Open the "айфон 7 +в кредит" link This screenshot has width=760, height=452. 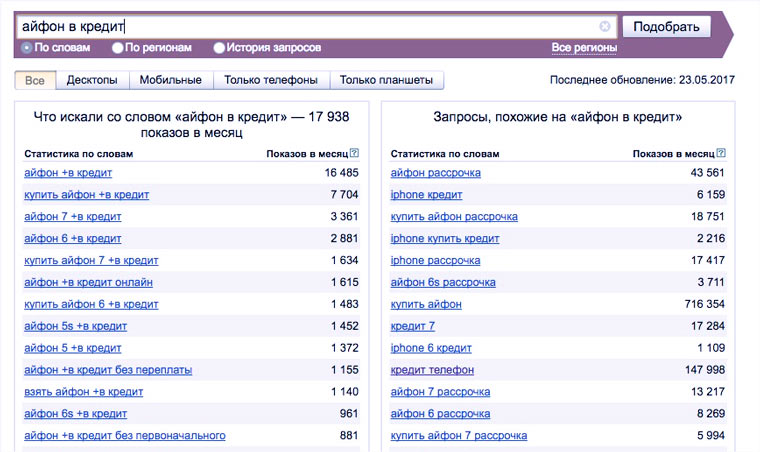tap(72, 217)
